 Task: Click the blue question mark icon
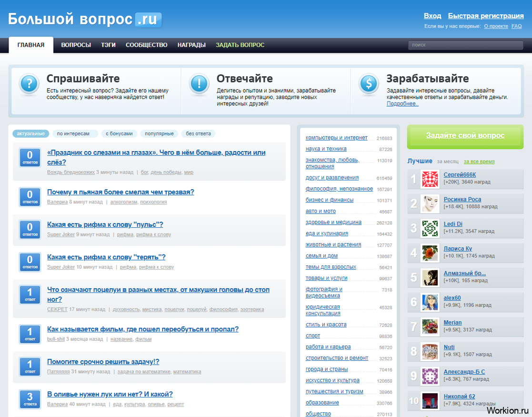(29, 83)
